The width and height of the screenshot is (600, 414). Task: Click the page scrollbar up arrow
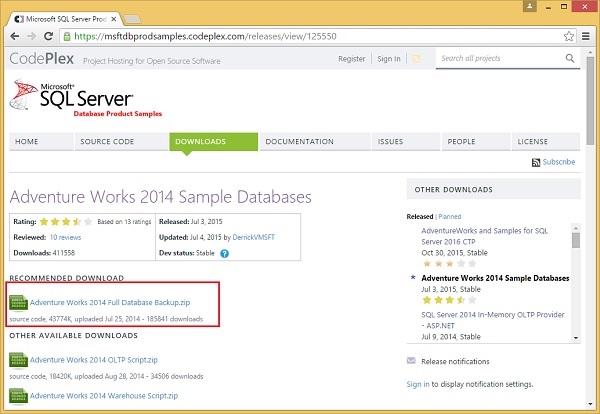point(590,52)
